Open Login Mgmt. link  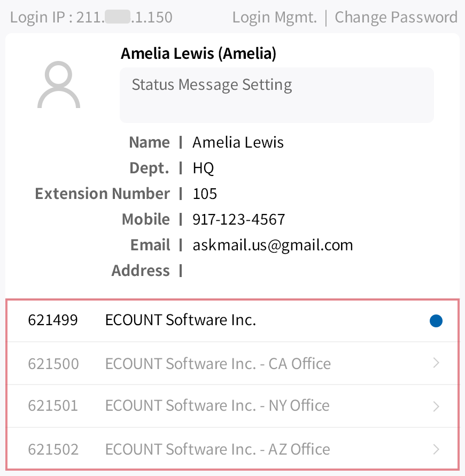click(274, 17)
